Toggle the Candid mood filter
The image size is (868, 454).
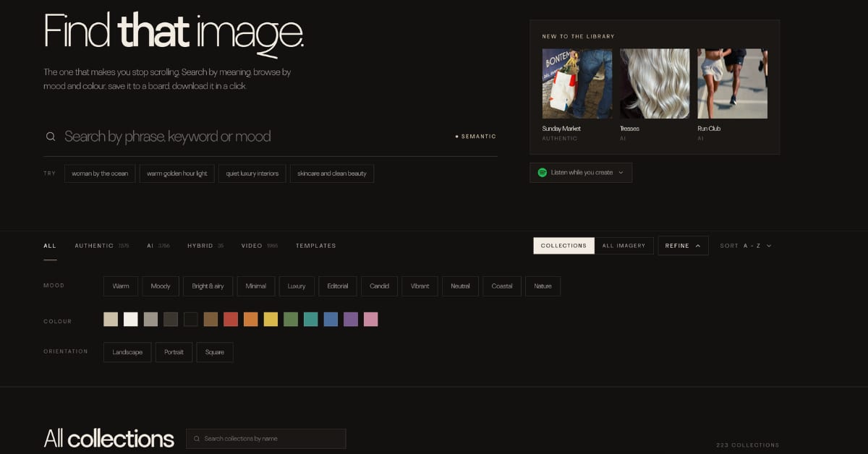[x=380, y=286]
